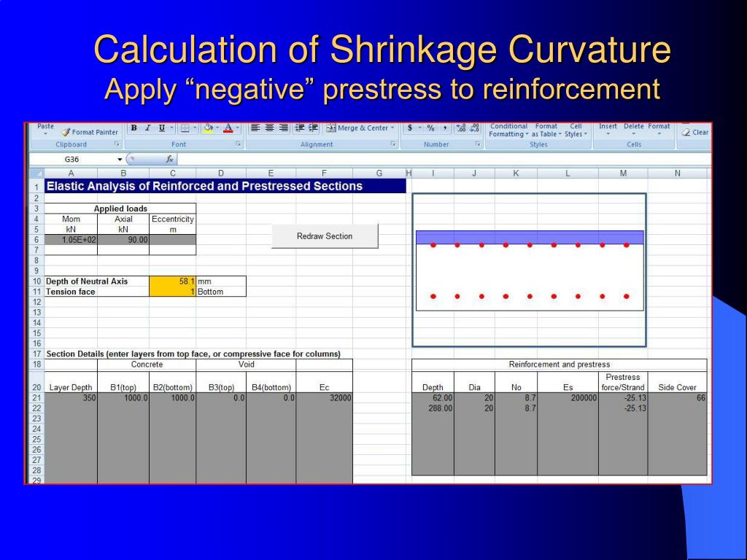Apply the red Font Color
Image resolution: width=747 pixels, height=560 pixels.
click(228, 128)
